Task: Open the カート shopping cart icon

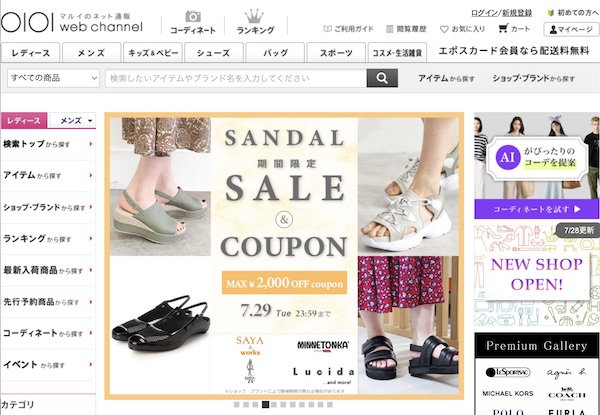Action: click(503, 28)
